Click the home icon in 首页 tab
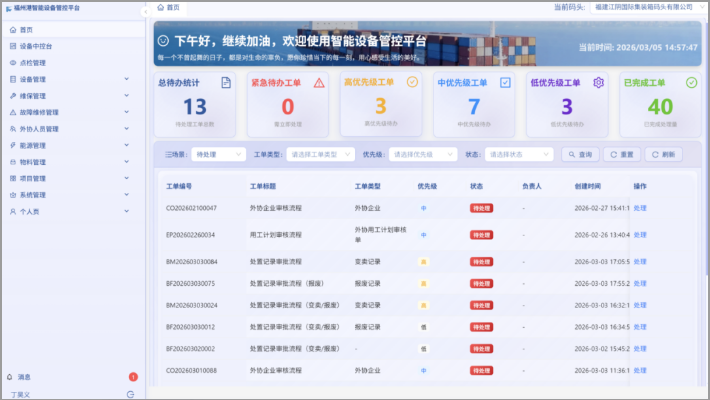Viewport: 710px width, 400px height. pos(160,7)
